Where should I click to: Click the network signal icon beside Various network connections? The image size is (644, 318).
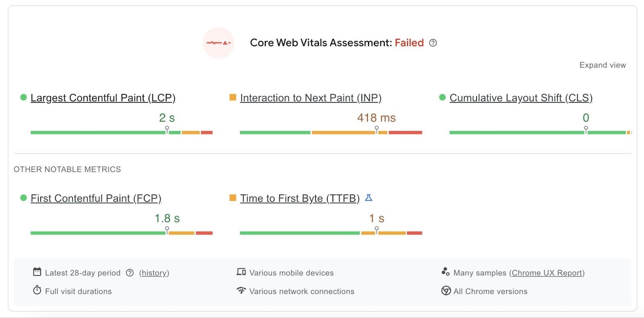pos(242,291)
